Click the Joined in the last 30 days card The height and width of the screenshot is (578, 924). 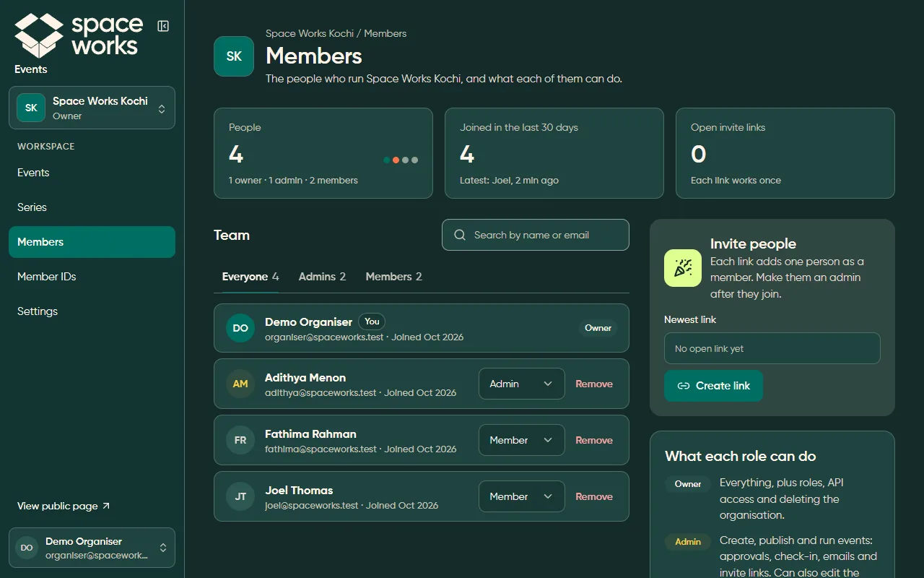[554, 153]
